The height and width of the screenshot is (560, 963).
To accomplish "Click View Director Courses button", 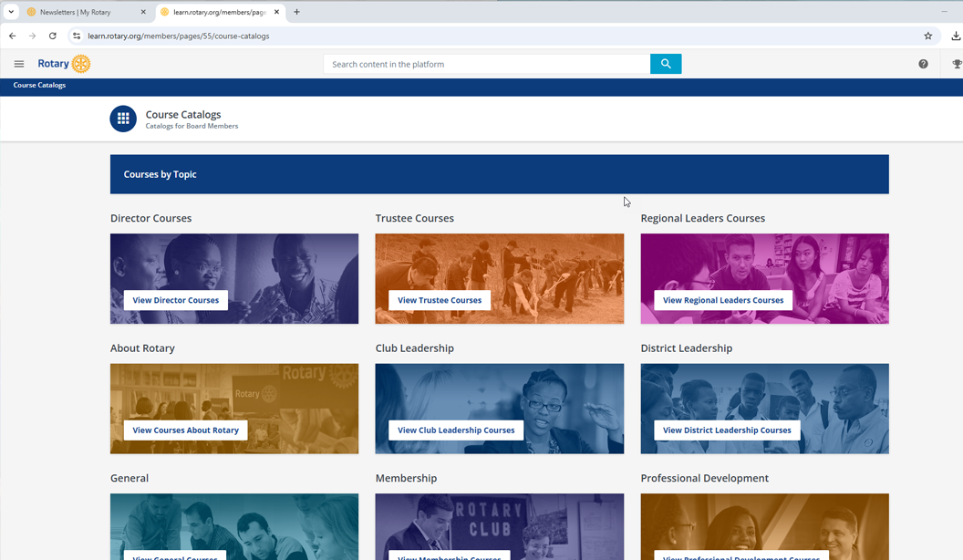I will [x=176, y=300].
